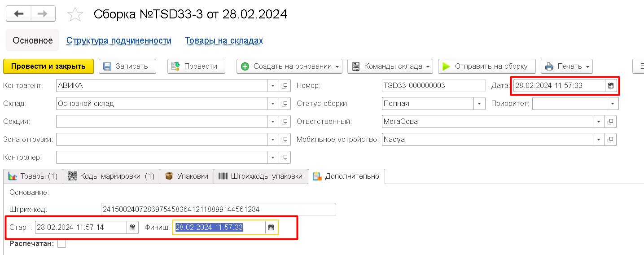644x255 pixels.
Task: Open the Контрагент АВИКА record icon
Action: click(285, 86)
